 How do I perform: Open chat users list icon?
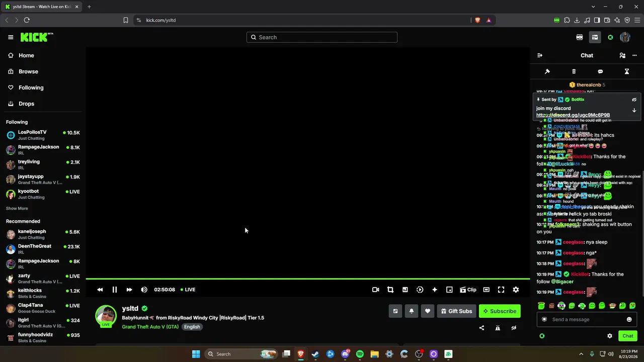pos(622,55)
